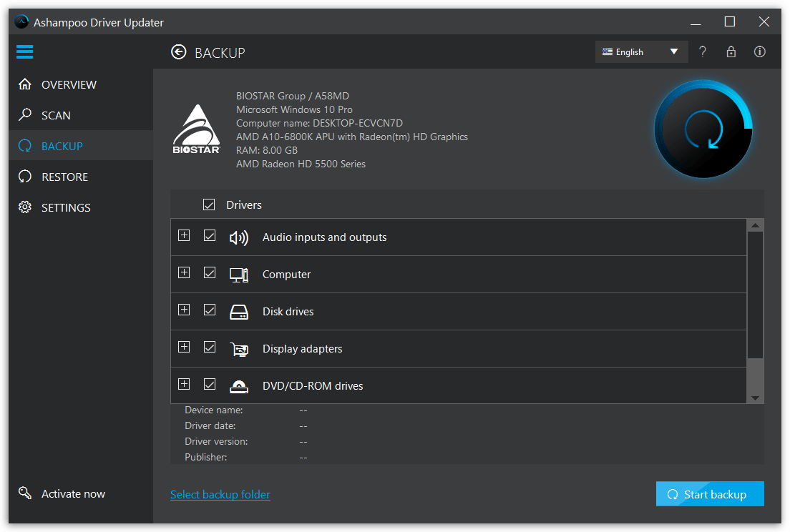Screen dimensions: 790x532
Task: Expand the Computer category tree
Action: 184,274
